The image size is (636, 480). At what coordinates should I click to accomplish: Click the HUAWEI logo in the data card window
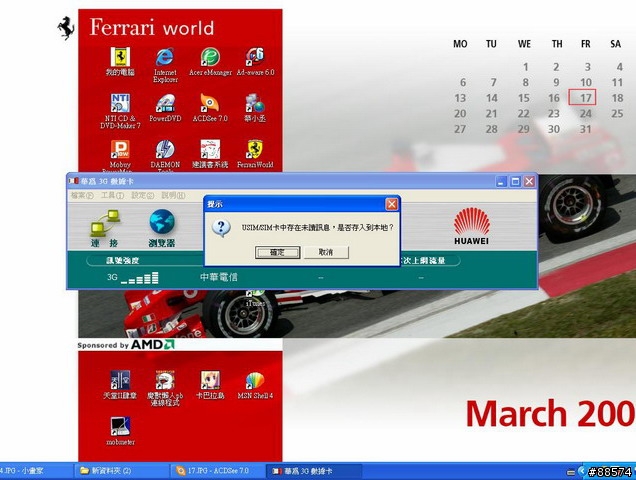[x=471, y=226]
